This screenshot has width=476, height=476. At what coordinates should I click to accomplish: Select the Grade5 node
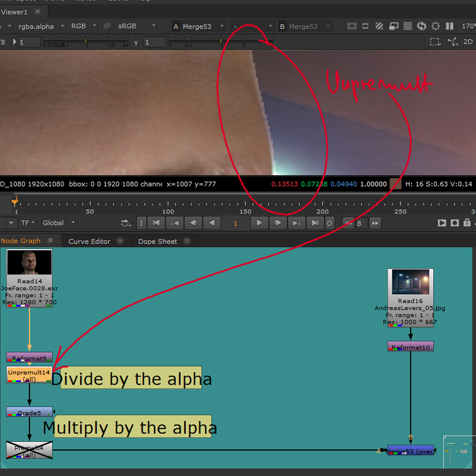click(29, 412)
